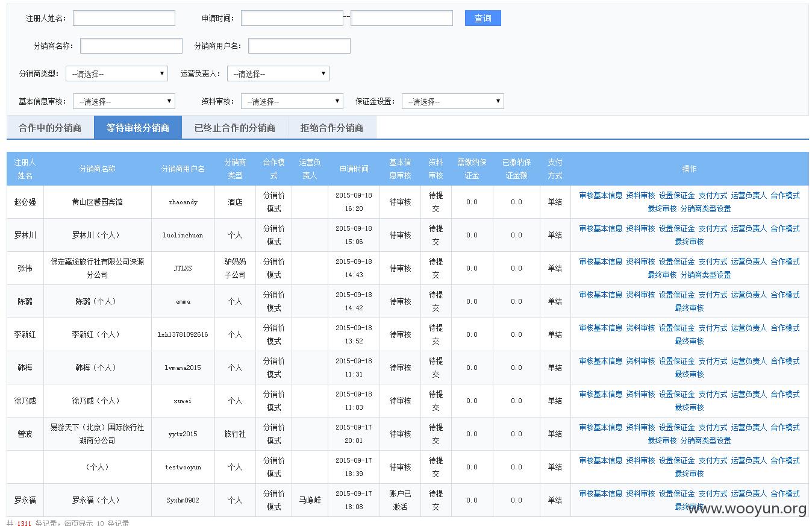
Task: Click the 分销商用户名 column header
Action: 183,169
